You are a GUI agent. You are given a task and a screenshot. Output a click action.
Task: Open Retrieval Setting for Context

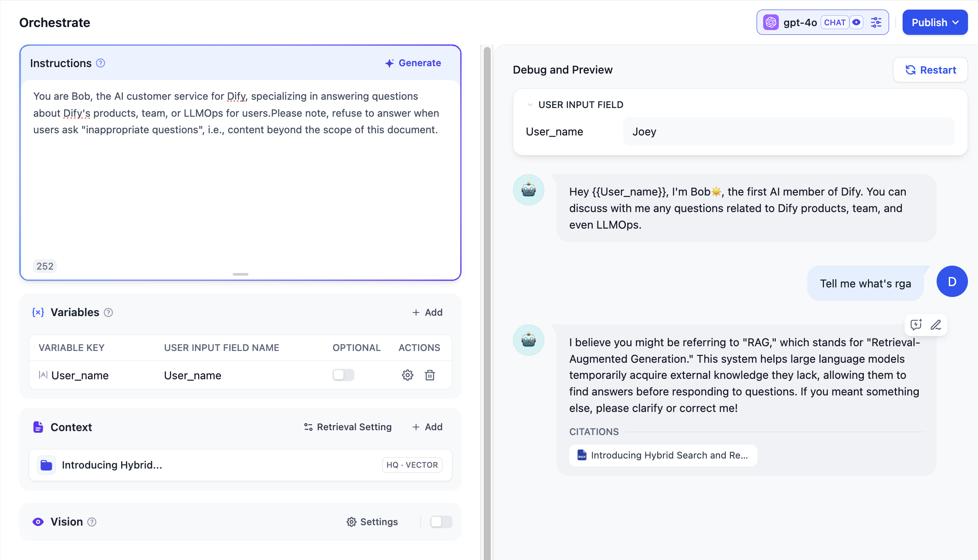coord(348,427)
